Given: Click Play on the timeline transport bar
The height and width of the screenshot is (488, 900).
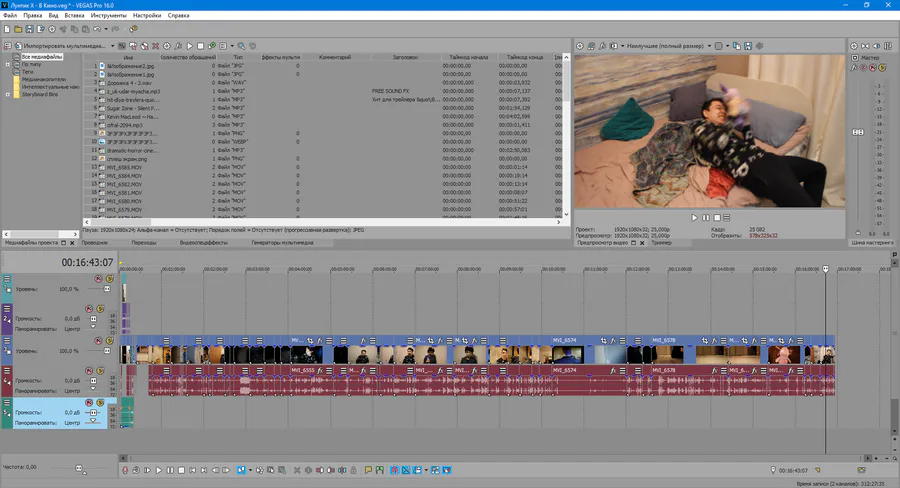Looking at the screenshot, I should [159, 470].
